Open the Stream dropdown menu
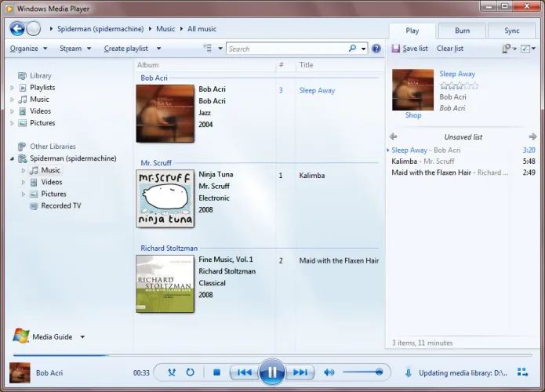This screenshot has height=392, width=545. click(74, 49)
